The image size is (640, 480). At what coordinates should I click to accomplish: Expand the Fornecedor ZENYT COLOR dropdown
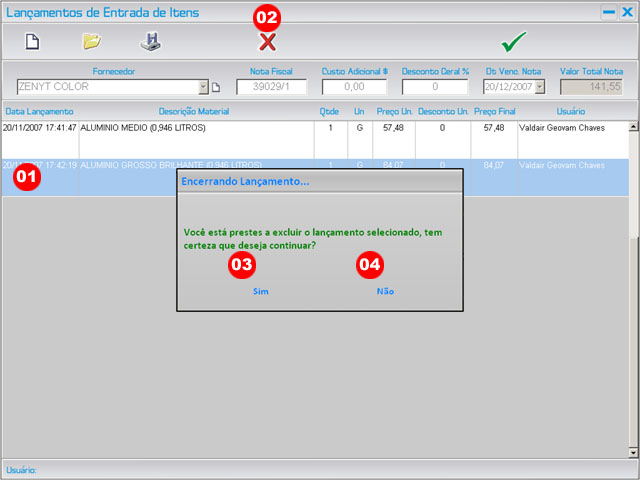tap(203, 88)
